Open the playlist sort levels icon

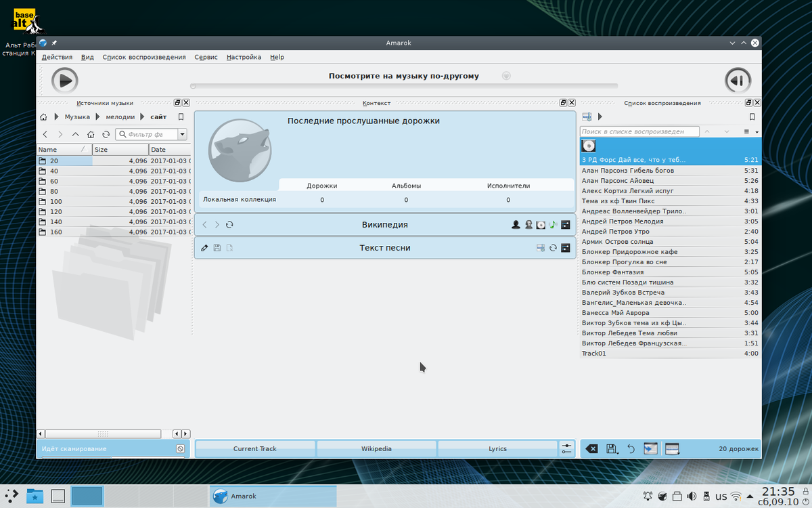coord(587,117)
